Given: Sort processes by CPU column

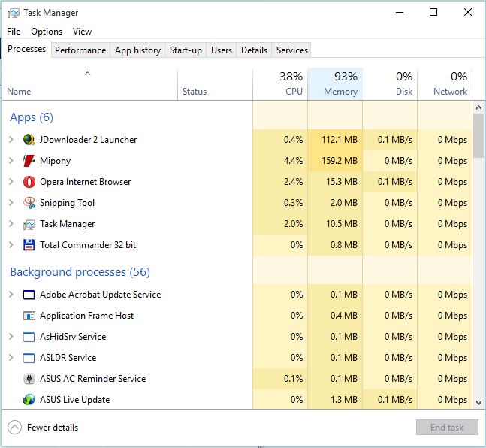Looking at the screenshot, I should pos(280,84).
